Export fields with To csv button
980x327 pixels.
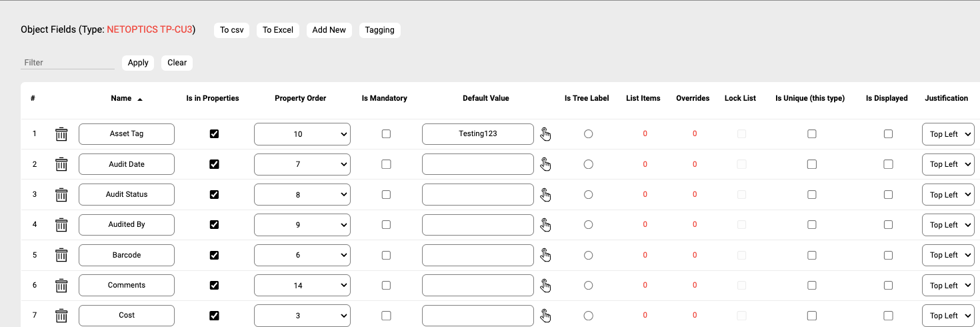click(x=231, y=30)
